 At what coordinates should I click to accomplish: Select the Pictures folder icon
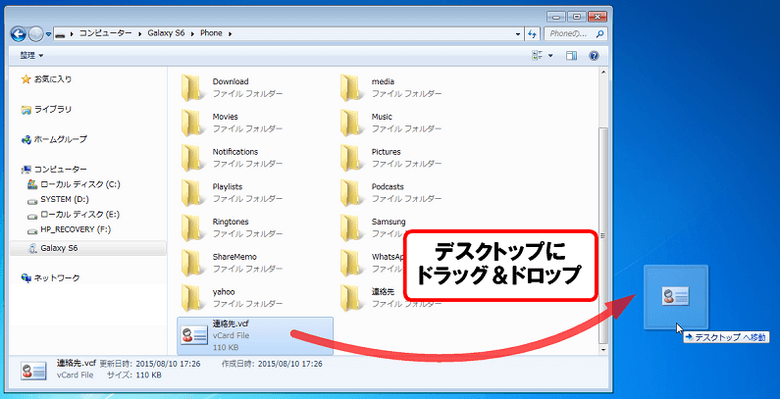tap(352, 158)
